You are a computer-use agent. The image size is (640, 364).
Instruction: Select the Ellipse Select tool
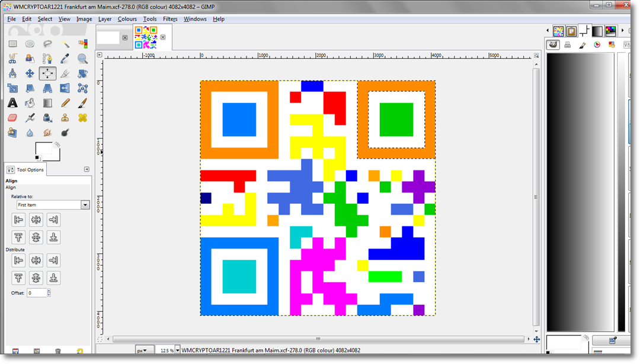30,44
